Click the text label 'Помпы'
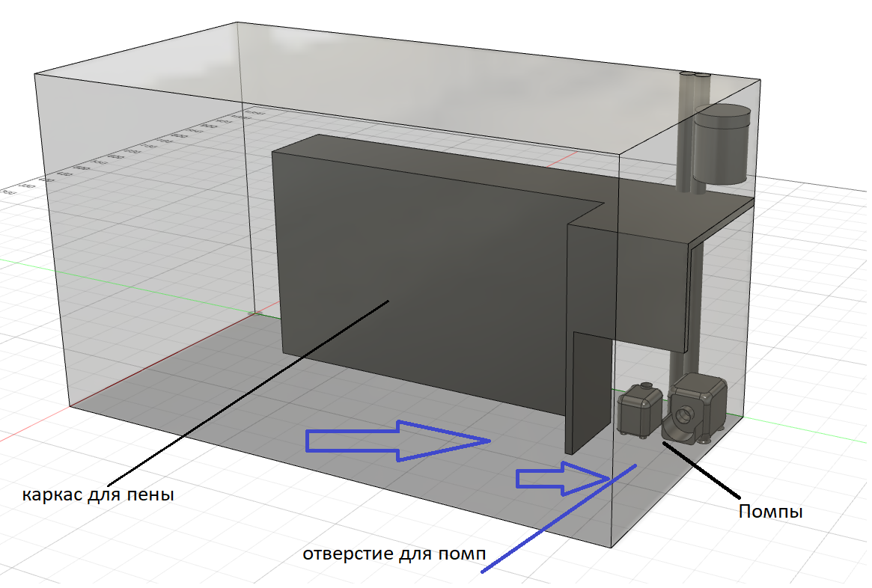Screen dimensions: 872x588 [x=770, y=511]
